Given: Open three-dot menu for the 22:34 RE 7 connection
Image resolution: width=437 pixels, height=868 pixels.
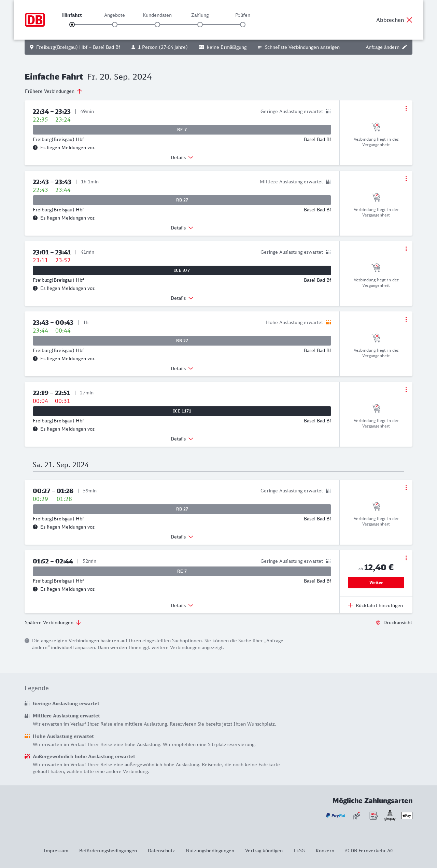Looking at the screenshot, I should click(x=406, y=108).
